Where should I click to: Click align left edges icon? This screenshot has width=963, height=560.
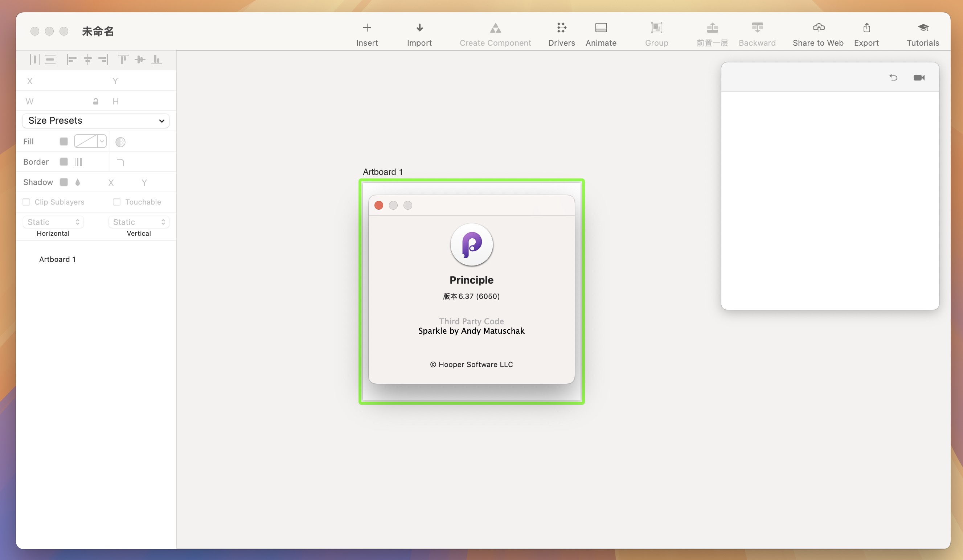pyautogui.click(x=71, y=59)
